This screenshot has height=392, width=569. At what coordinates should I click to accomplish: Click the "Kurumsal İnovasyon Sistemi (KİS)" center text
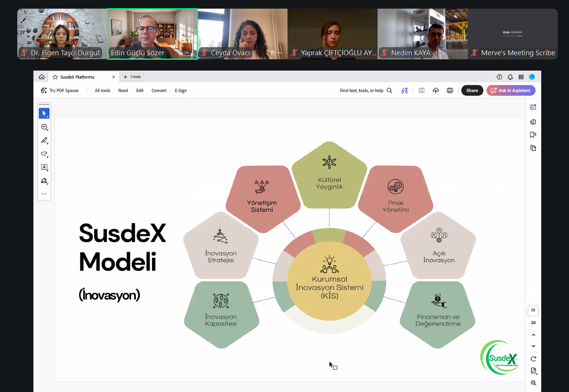[x=330, y=287]
